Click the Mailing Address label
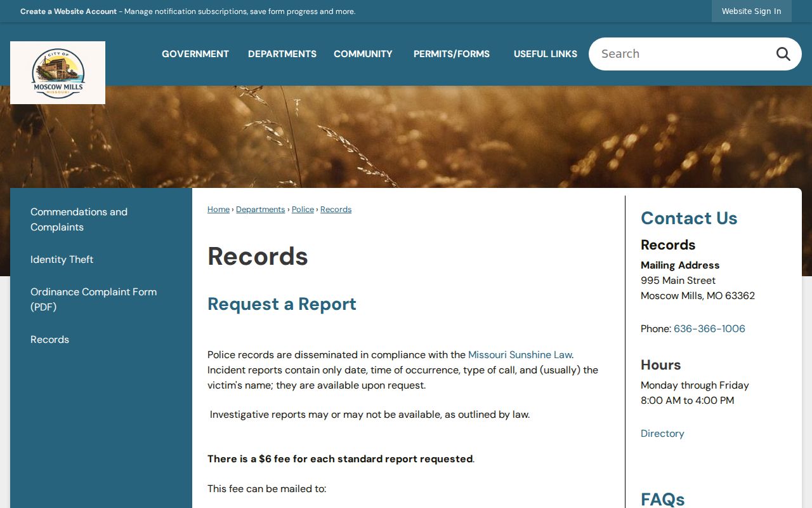This screenshot has height=508, width=812. (x=680, y=265)
